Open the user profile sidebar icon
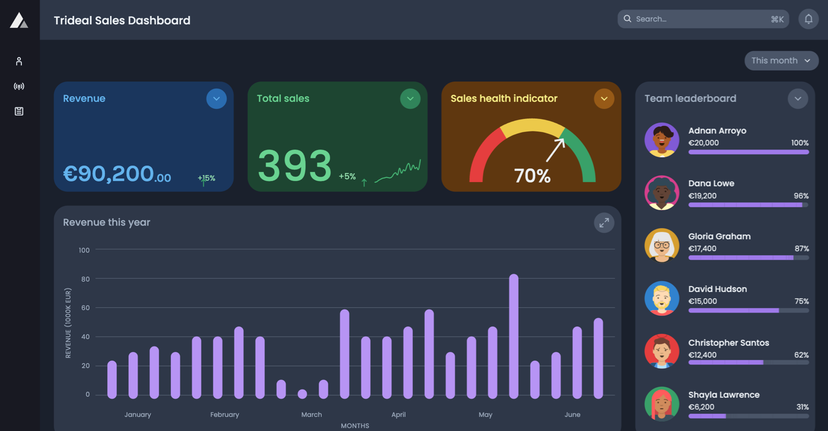Viewport: 828px width, 431px height. (19, 61)
